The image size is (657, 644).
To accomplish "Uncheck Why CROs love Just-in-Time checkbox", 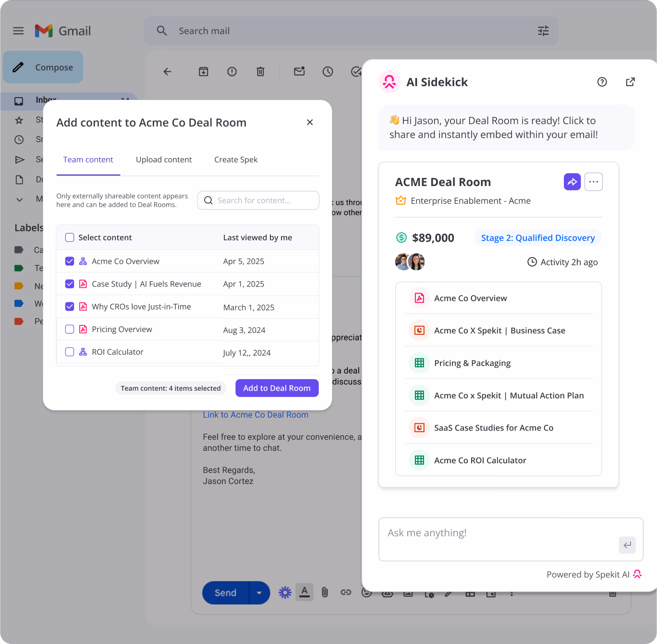I will tap(70, 307).
